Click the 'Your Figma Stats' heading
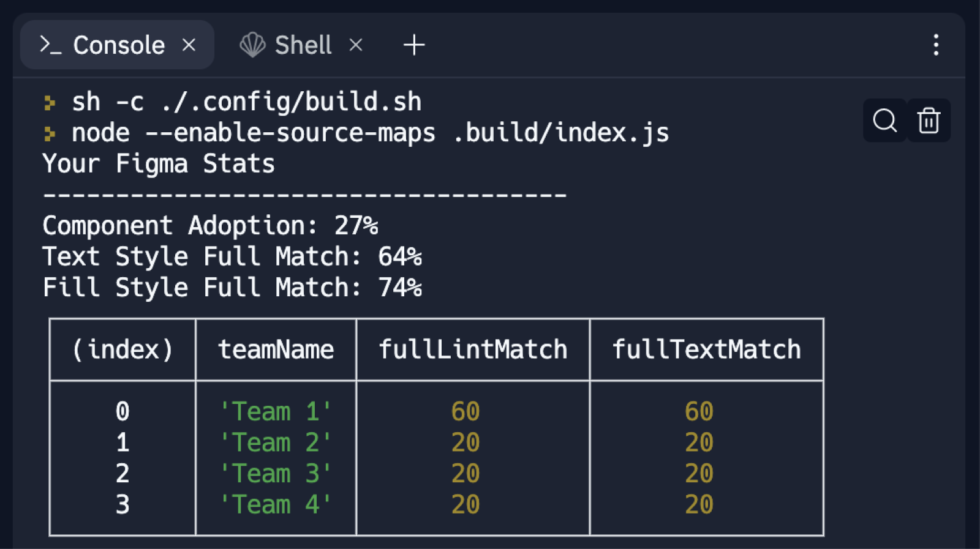Screen dimensions: 980x549 pyautogui.click(x=159, y=164)
